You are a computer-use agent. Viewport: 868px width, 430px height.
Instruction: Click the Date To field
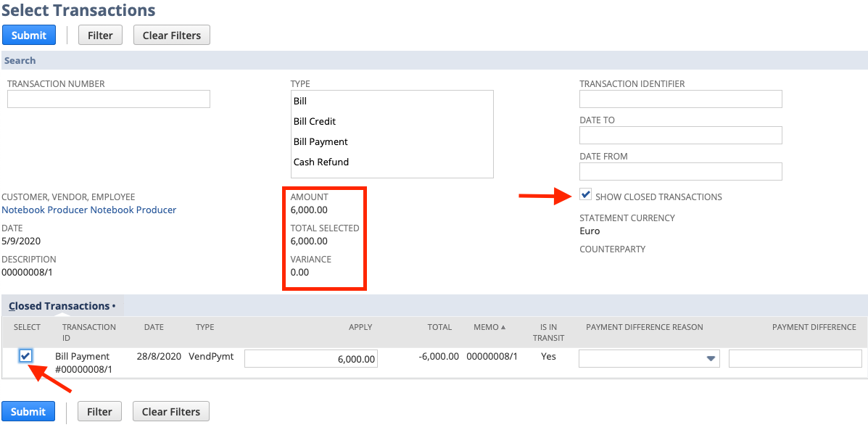tap(680, 135)
